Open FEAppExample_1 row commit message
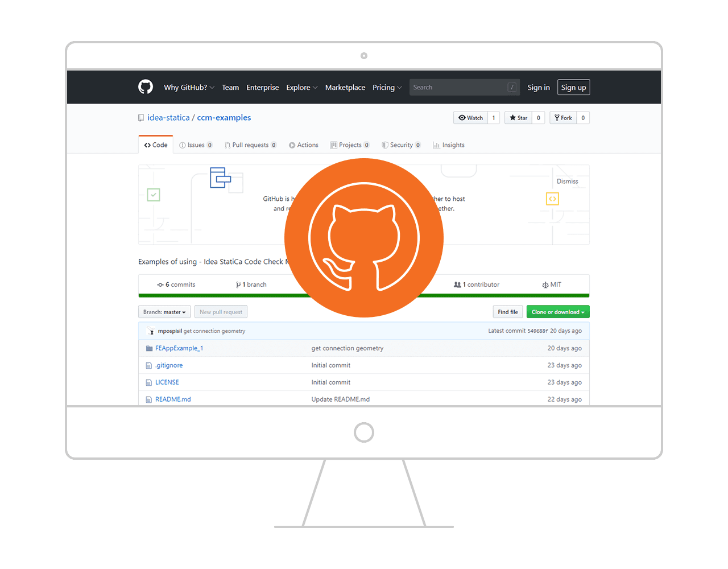Viewport: 728px width, 569px height. pos(348,348)
